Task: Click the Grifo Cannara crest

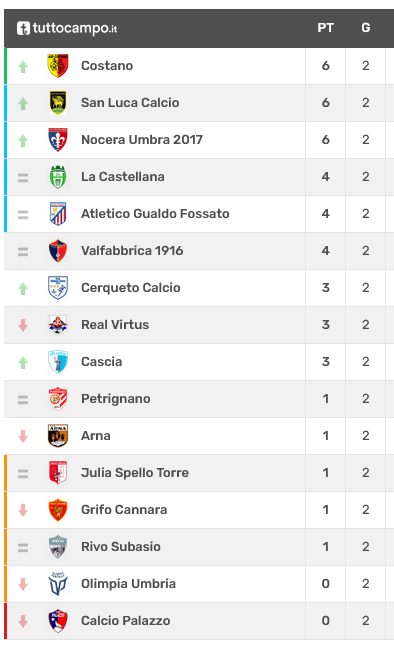Action: 58,510
